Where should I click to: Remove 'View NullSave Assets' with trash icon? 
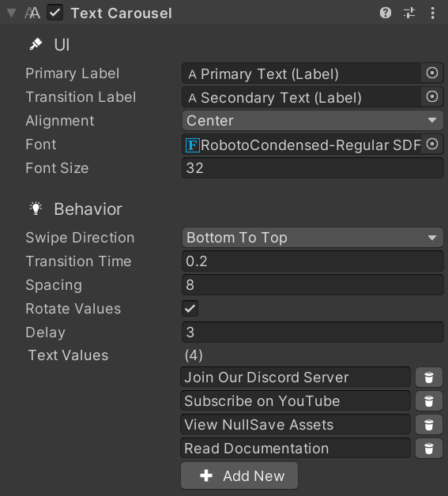tap(429, 425)
